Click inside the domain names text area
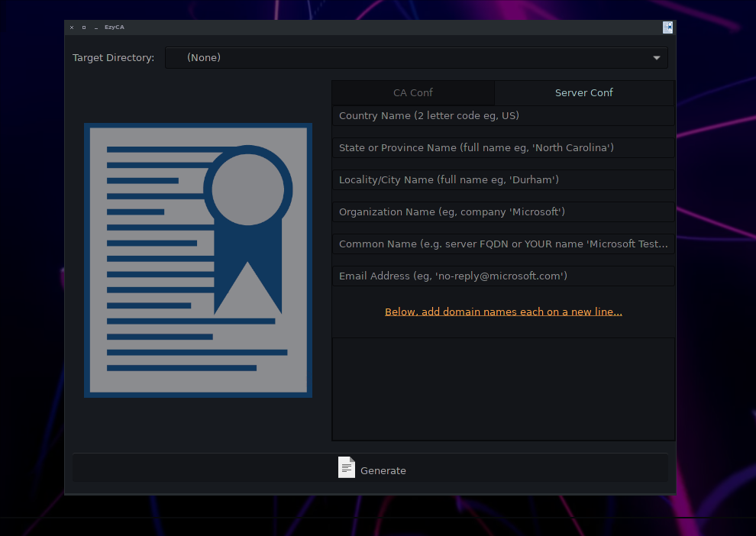 click(503, 389)
